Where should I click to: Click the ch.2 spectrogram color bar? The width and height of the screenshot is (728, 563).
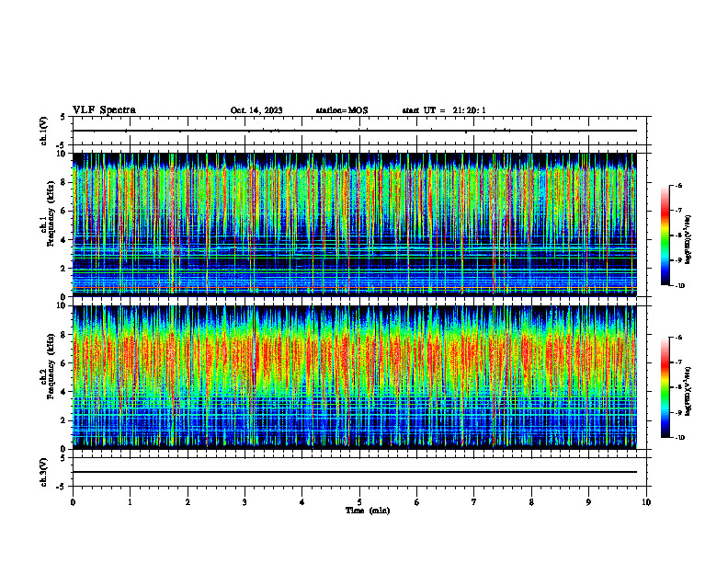(665, 387)
